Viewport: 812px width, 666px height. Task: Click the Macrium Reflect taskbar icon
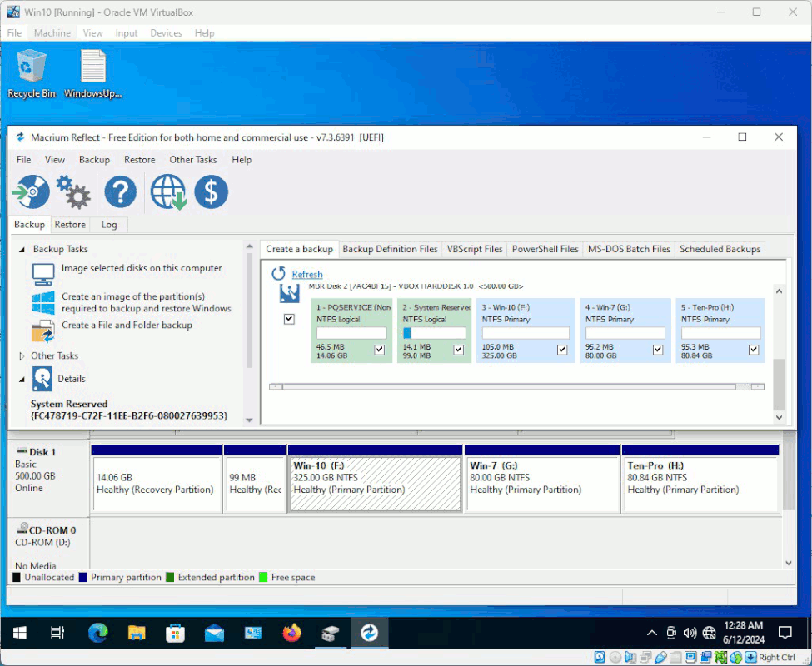tap(369, 633)
